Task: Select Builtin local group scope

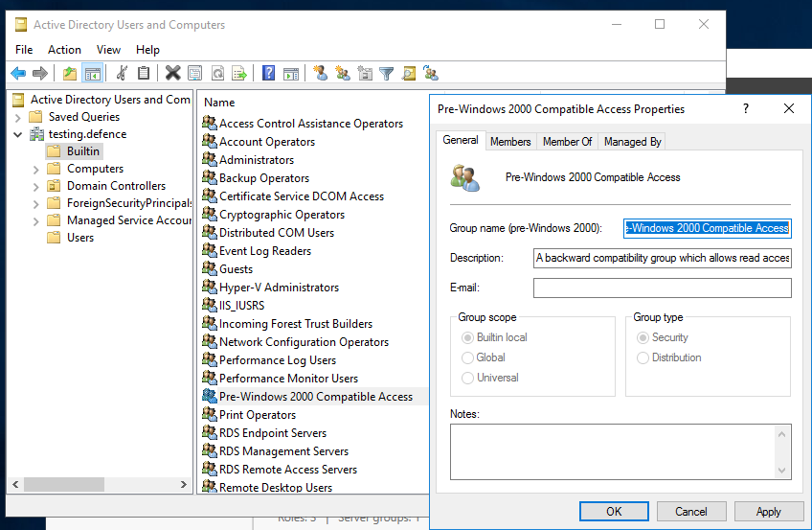Action: (x=467, y=337)
